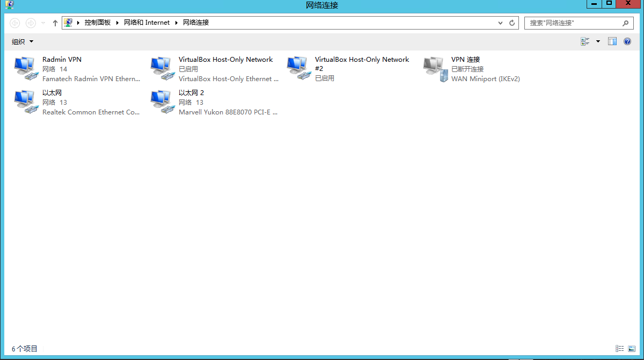Click '已断开连接' status under VPN 连接

(467, 69)
